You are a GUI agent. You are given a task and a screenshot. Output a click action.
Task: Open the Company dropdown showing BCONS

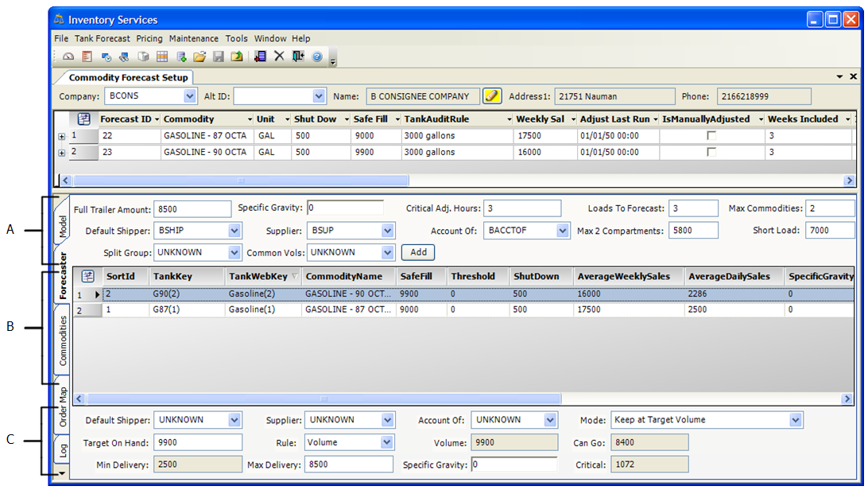pyautogui.click(x=190, y=96)
